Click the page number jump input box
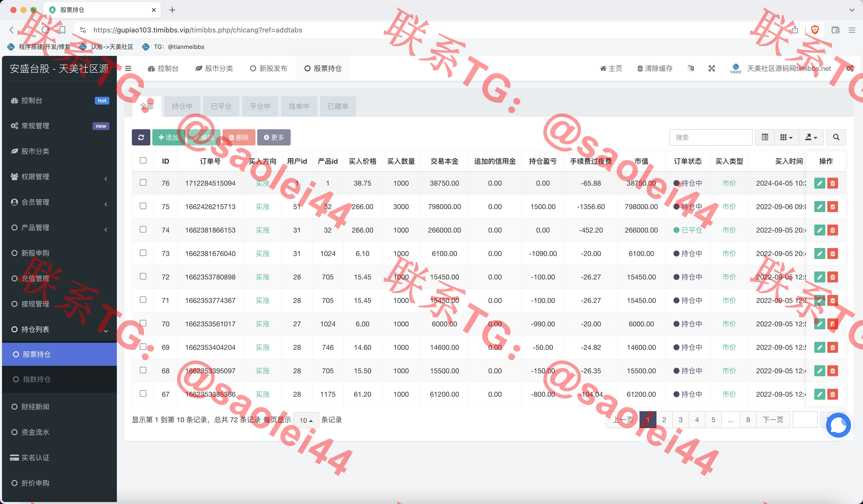The image size is (863, 504). [x=805, y=419]
